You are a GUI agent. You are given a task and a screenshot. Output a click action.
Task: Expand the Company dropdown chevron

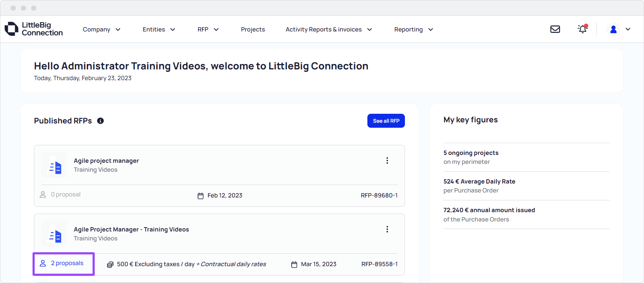[118, 30]
